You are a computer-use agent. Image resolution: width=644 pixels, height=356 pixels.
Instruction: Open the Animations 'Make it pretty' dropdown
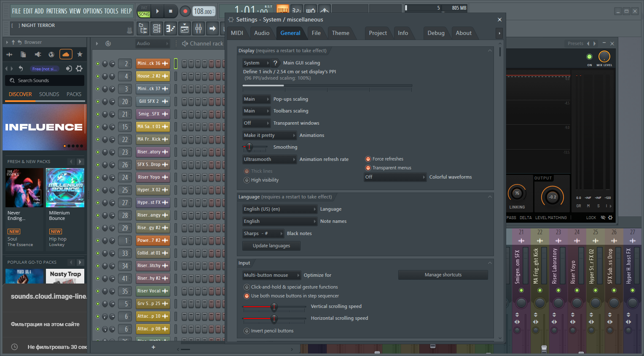tap(269, 135)
